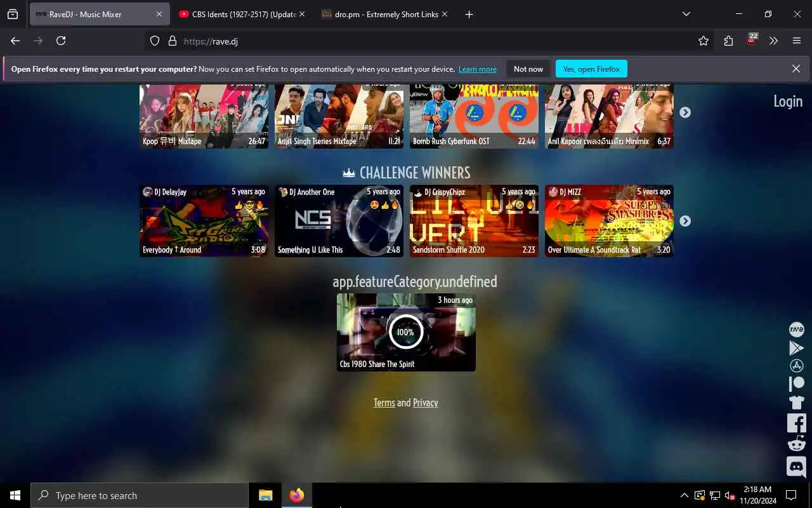The image size is (812, 508).
Task: Open the Google Play store icon
Action: coord(796,348)
